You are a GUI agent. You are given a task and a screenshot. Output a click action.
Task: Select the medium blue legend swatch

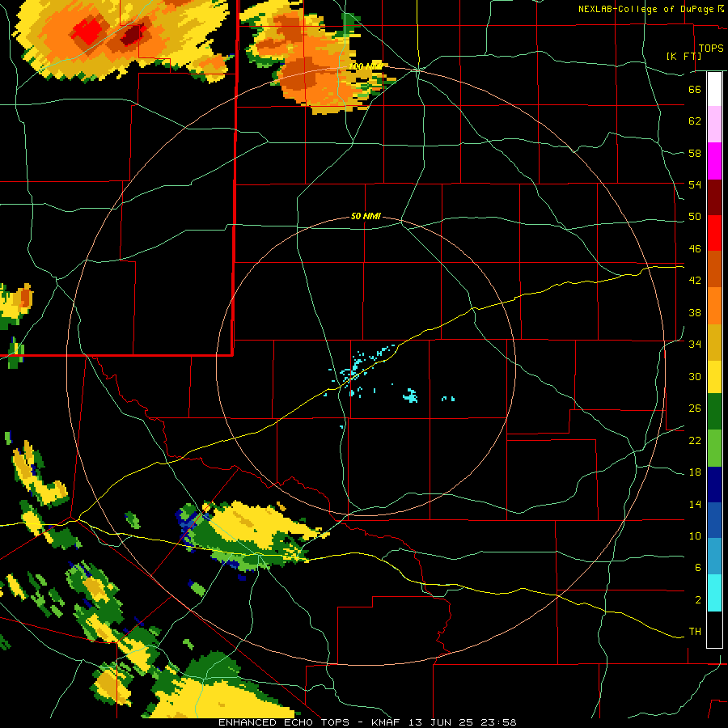click(714, 520)
